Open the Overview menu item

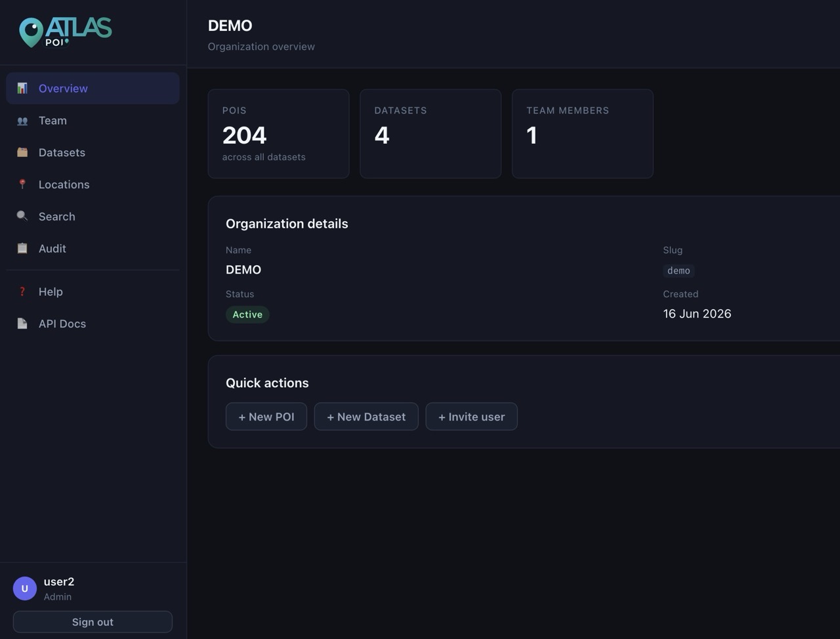click(93, 88)
